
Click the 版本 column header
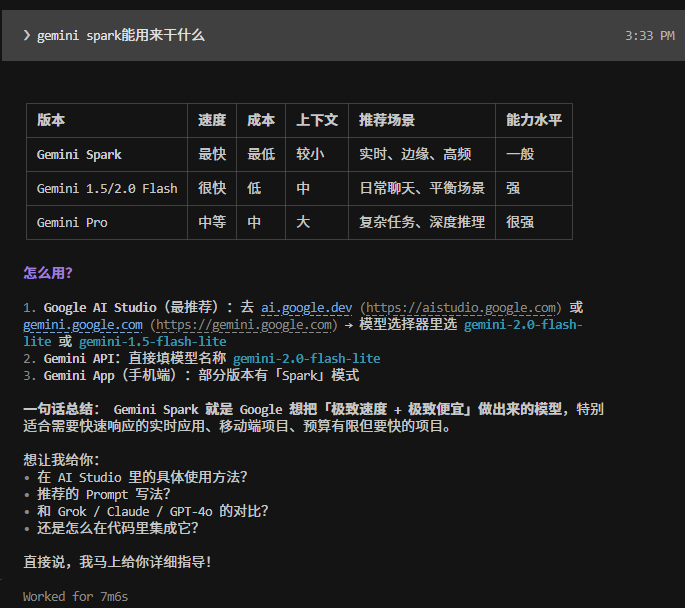point(51,120)
